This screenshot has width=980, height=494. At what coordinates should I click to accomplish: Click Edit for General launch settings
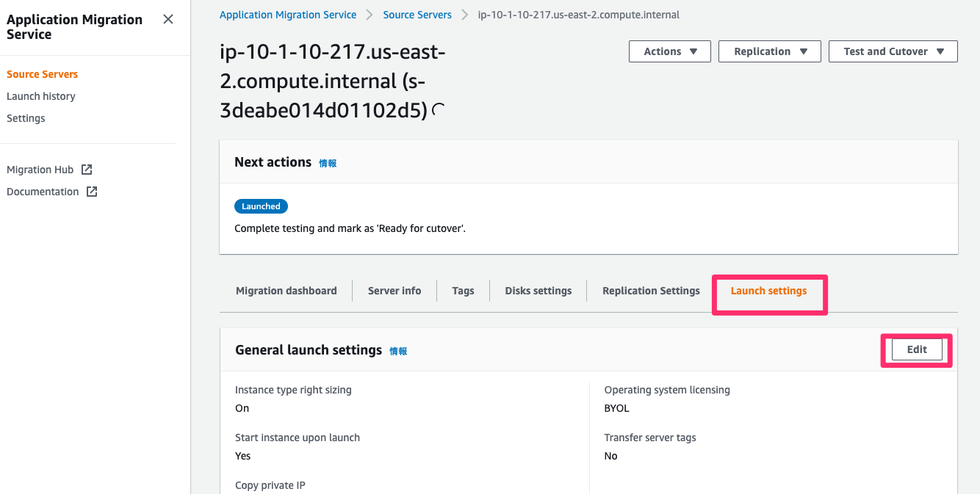point(917,349)
